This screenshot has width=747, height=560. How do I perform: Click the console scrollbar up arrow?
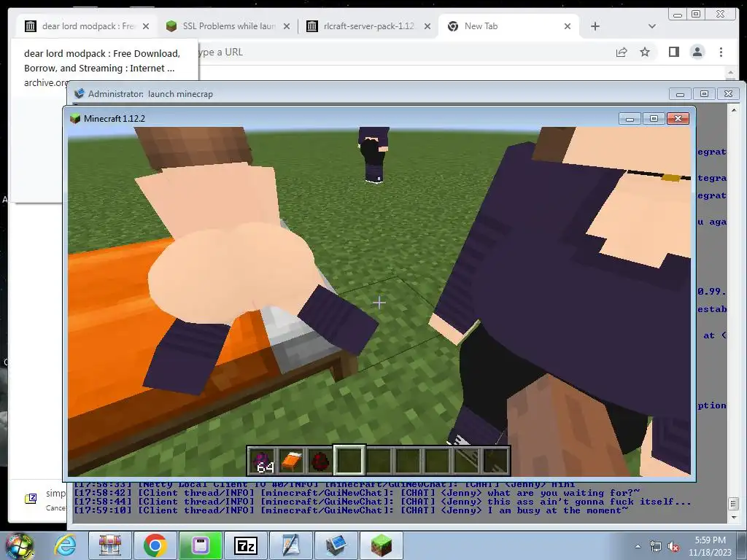(x=734, y=110)
